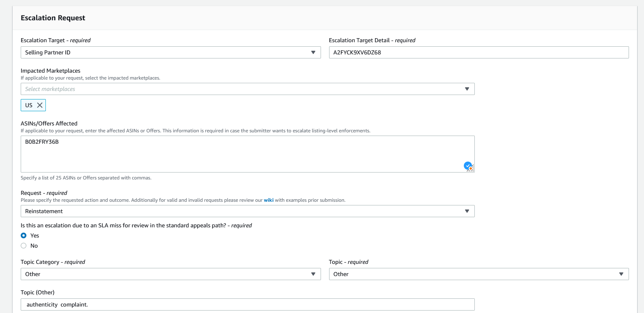Open the Reinstatement request dropdown
The height and width of the screenshot is (313, 644).
[x=243, y=211]
